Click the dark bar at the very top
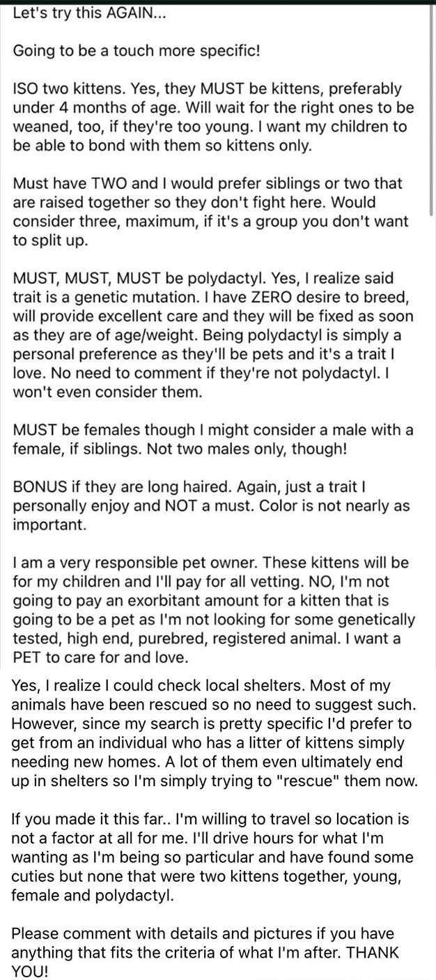436x980 pixels. point(218,2)
